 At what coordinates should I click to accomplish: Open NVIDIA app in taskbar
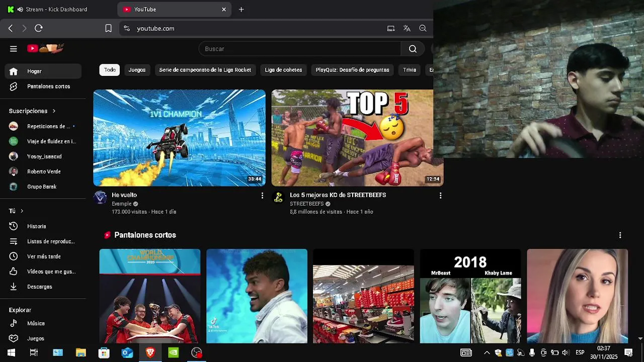point(173,352)
